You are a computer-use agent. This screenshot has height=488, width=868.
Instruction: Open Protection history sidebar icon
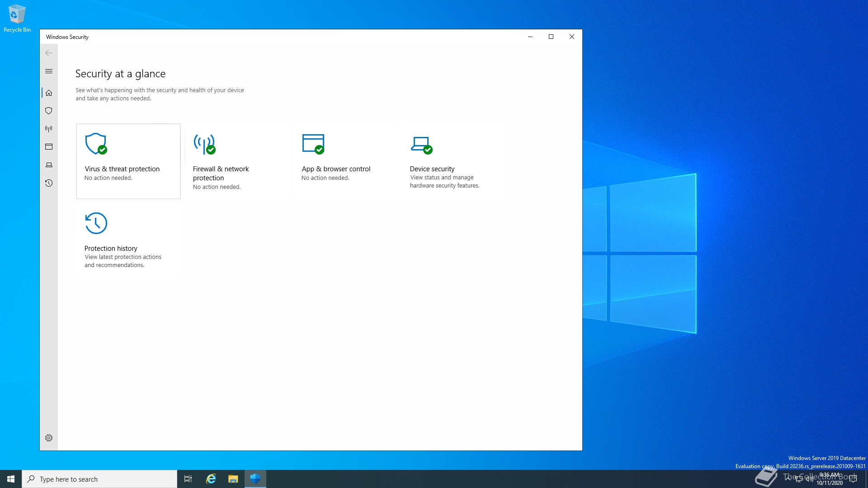click(x=49, y=183)
